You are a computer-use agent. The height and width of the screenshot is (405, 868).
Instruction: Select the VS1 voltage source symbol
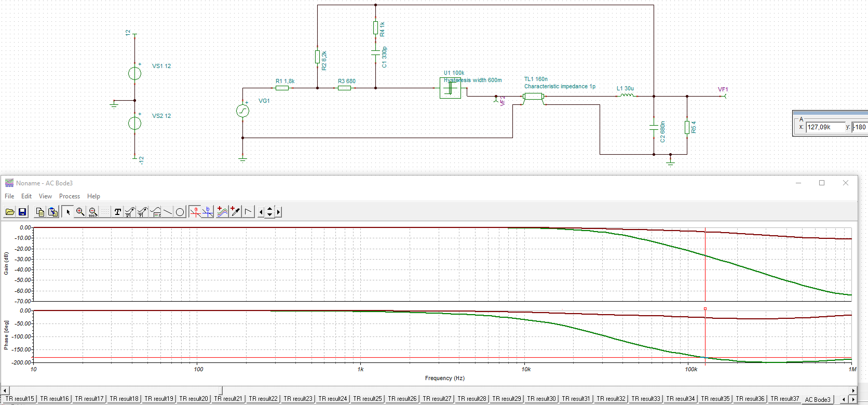[134, 73]
